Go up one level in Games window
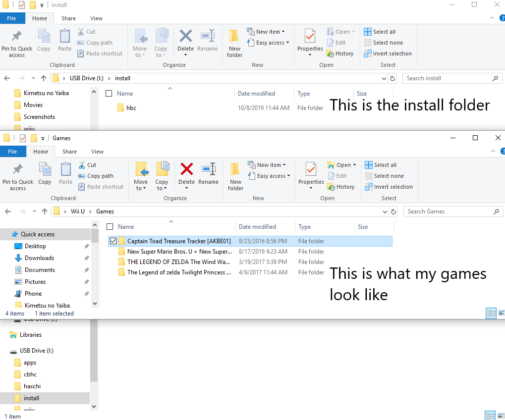The image size is (505, 420). (x=45, y=211)
